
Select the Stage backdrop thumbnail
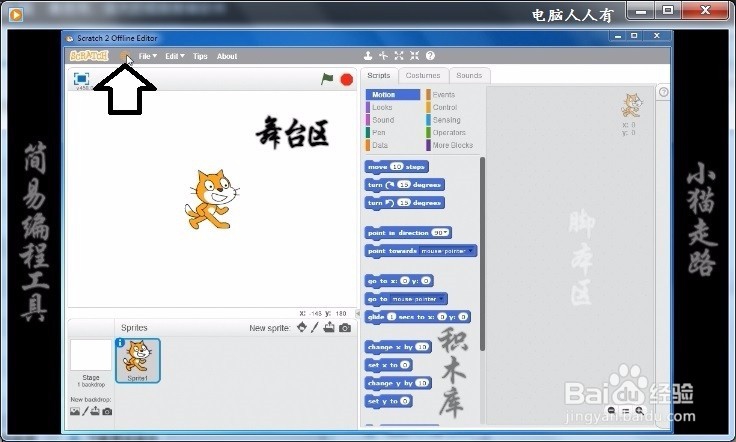91,356
